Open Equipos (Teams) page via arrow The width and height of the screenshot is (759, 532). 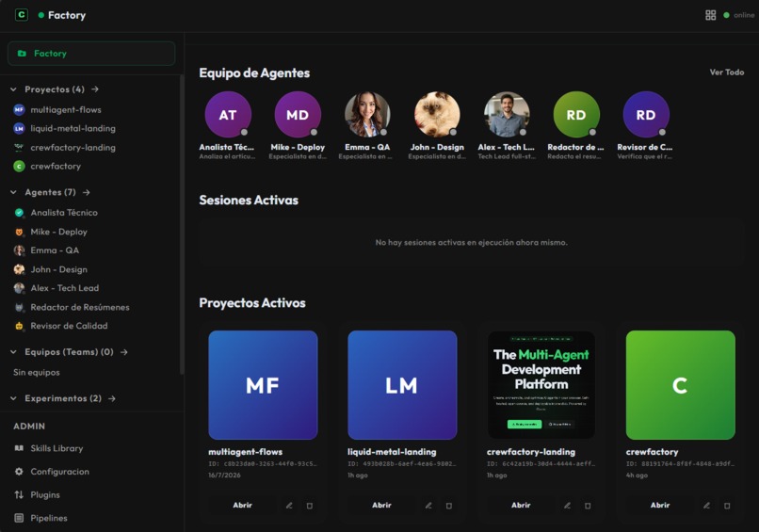tap(124, 352)
